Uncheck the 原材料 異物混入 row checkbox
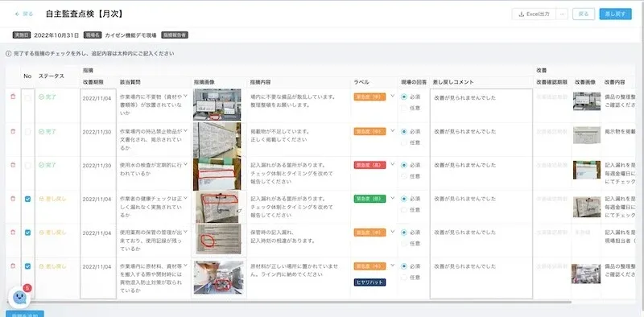The image size is (644, 317). [27, 266]
